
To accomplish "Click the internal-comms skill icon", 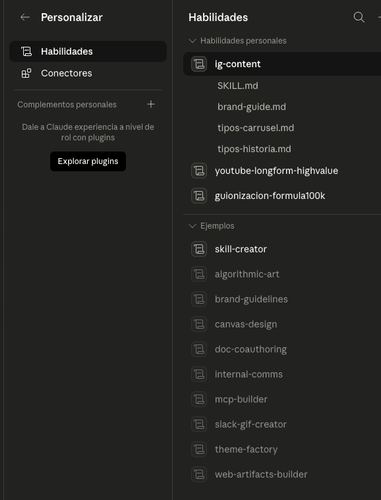I will (199, 374).
